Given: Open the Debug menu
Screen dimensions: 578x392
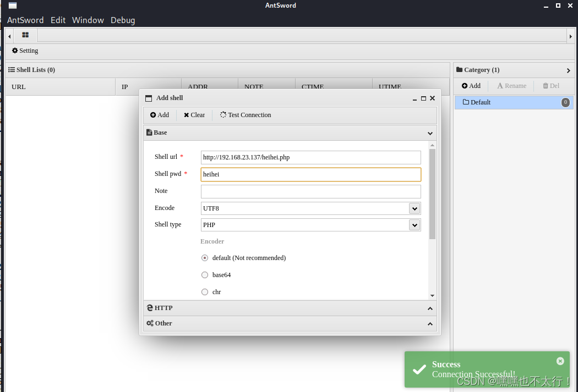Looking at the screenshot, I should (123, 20).
